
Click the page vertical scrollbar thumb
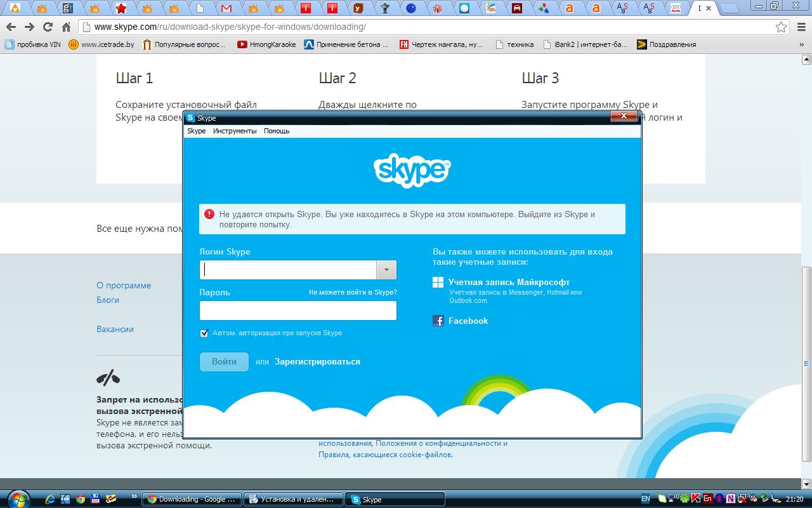tap(807, 364)
